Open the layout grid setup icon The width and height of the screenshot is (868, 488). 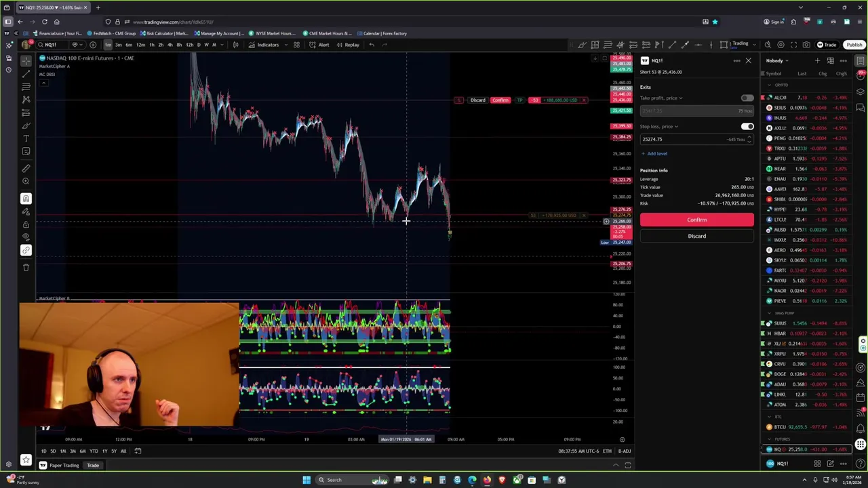click(x=296, y=45)
